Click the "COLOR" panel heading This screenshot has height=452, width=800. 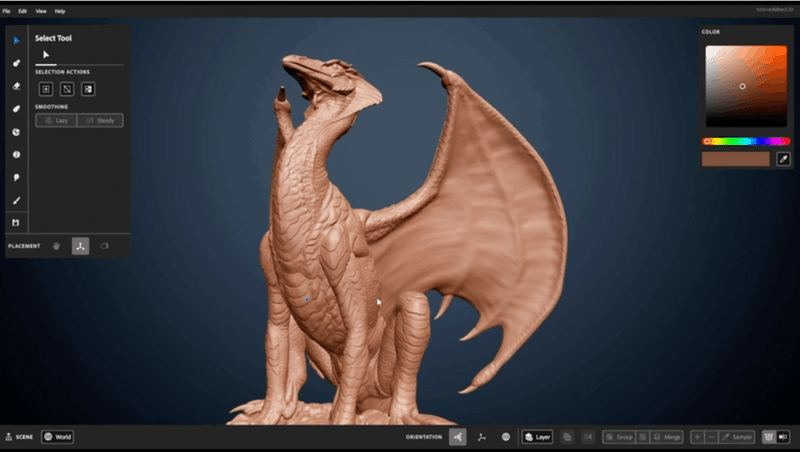(x=711, y=32)
